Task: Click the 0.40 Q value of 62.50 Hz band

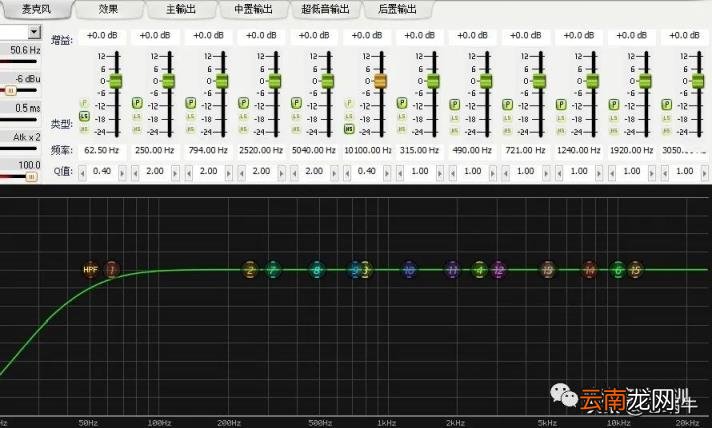Action: click(102, 172)
